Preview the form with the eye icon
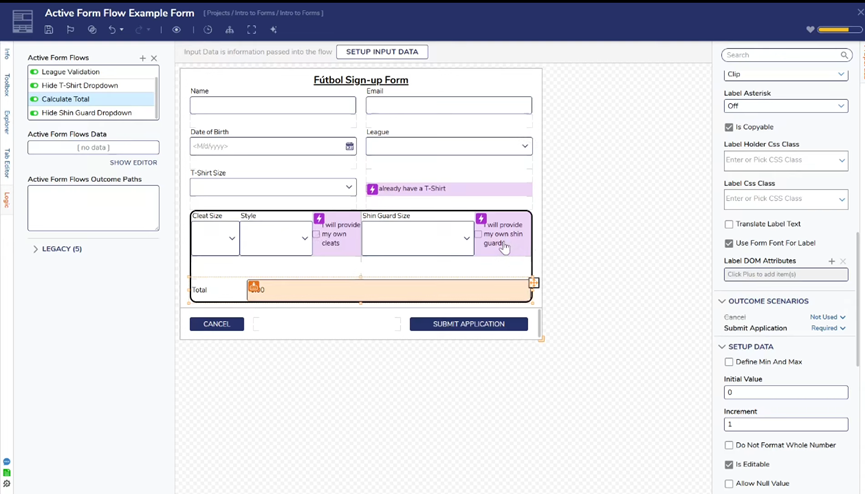Screen dimensions: 865x494 click(x=177, y=30)
